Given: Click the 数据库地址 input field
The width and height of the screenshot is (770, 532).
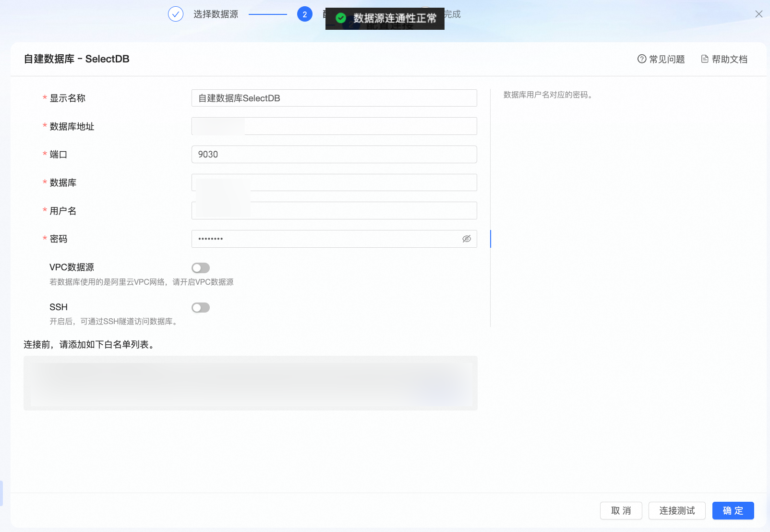Looking at the screenshot, I should (x=334, y=126).
